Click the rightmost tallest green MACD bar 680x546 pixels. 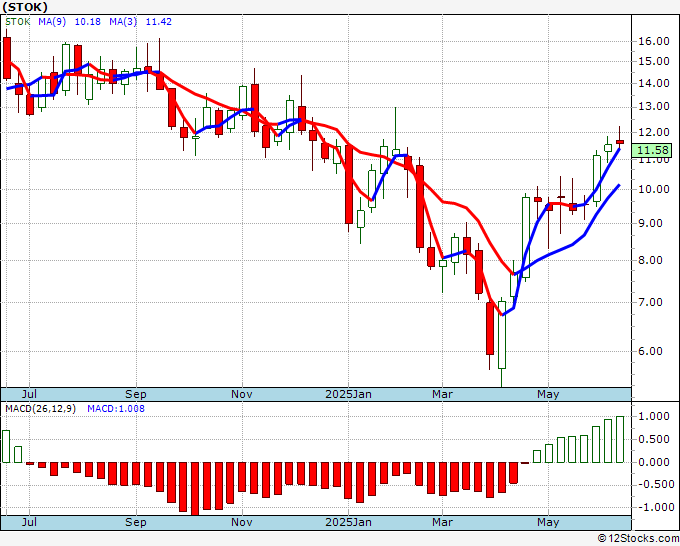coord(620,439)
